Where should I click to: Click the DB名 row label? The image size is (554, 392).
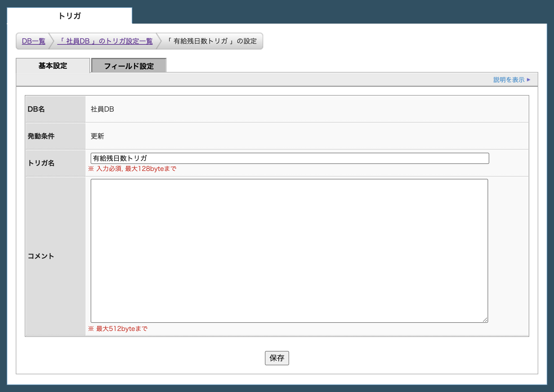tap(36, 109)
